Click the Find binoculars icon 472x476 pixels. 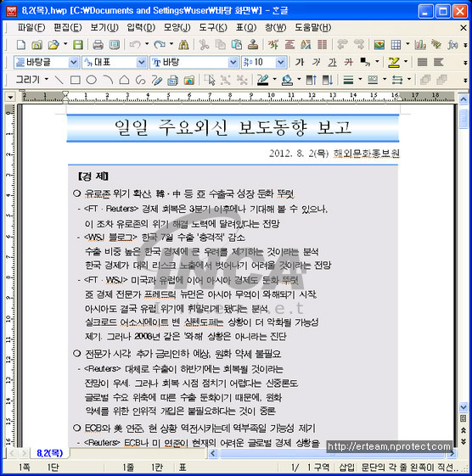click(183, 45)
